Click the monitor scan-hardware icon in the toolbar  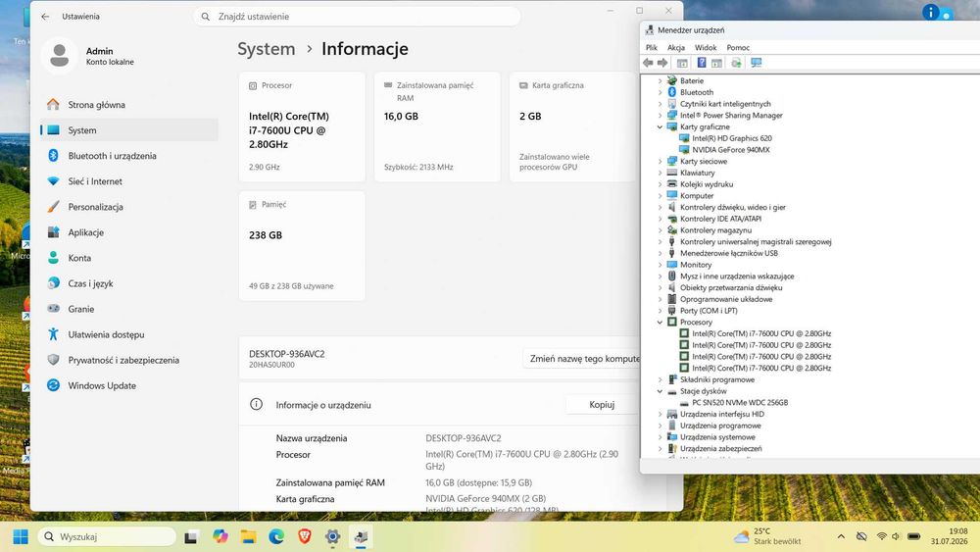[x=757, y=63]
